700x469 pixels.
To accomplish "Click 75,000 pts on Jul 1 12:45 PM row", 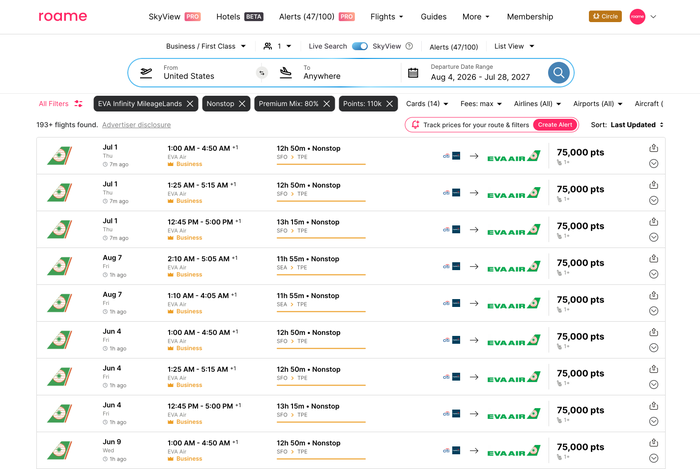I will click(580, 226).
